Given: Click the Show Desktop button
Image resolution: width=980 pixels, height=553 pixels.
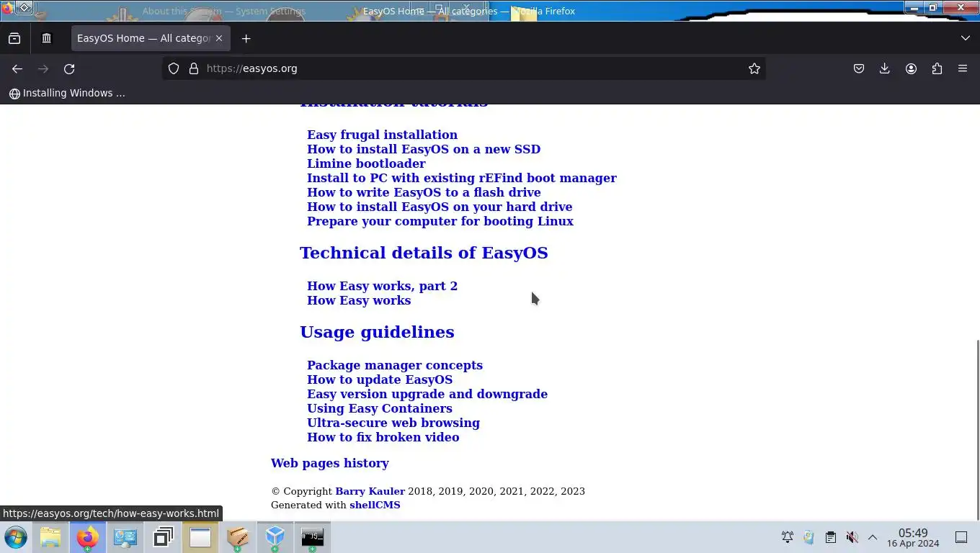Looking at the screenshot, I should (961, 537).
